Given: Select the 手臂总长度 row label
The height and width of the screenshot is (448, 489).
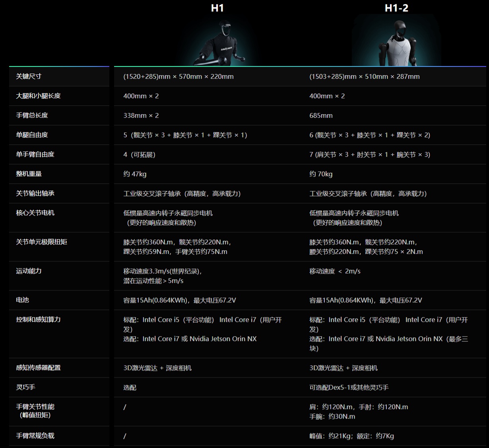Looking at the screenshot, I should pyautogui.click(x=32, y=115).
